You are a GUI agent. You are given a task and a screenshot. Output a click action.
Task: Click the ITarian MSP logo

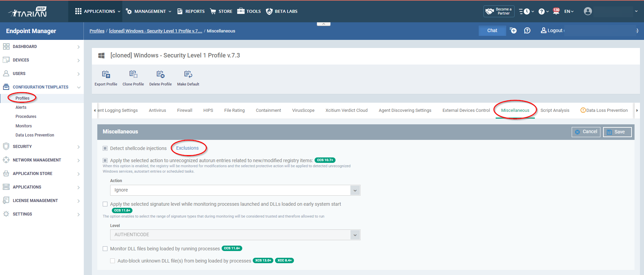pos(28,12)
